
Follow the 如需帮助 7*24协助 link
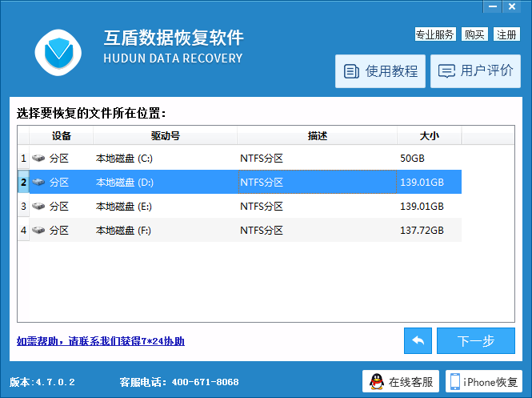(101, 341)
